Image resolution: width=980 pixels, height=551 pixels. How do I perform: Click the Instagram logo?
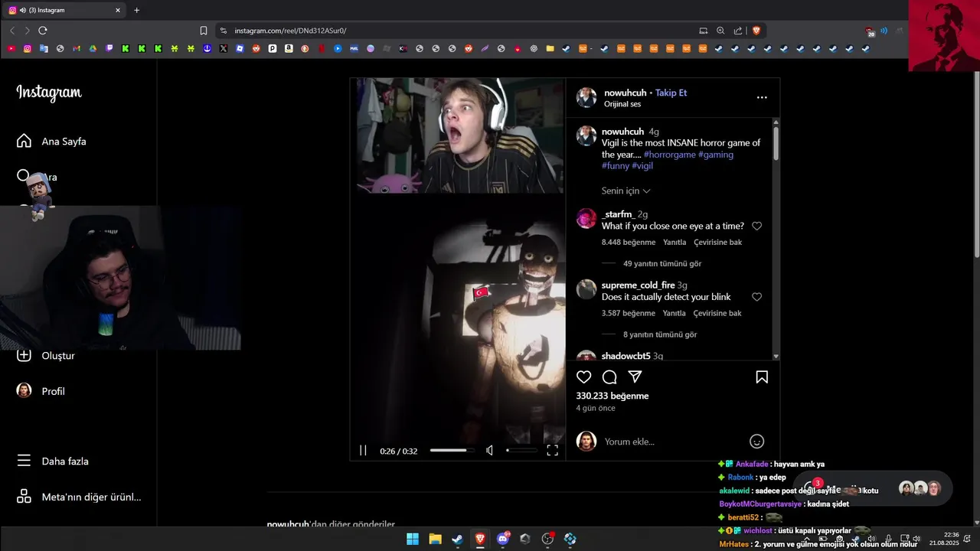pos(49,93)
